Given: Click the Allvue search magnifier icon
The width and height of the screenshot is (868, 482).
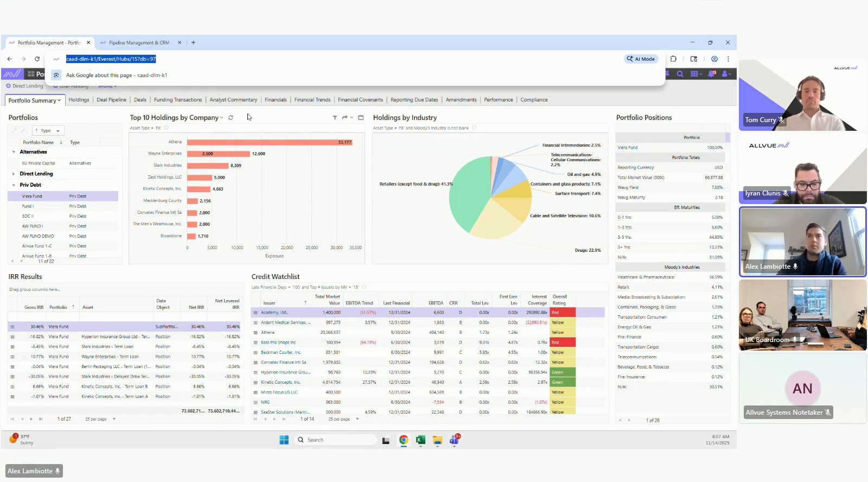Looking at the screenshot, I should (x=680, y=74).
